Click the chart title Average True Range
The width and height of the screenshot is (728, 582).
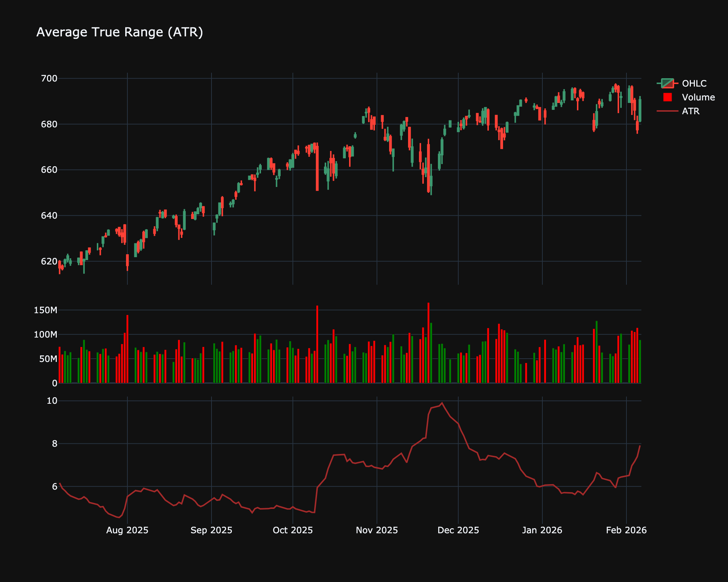click(119, 32)
